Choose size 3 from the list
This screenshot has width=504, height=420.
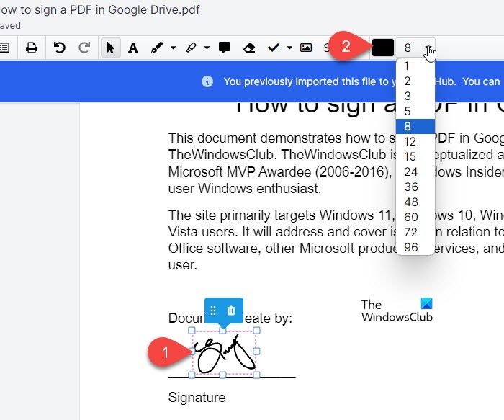pos(415,96)
